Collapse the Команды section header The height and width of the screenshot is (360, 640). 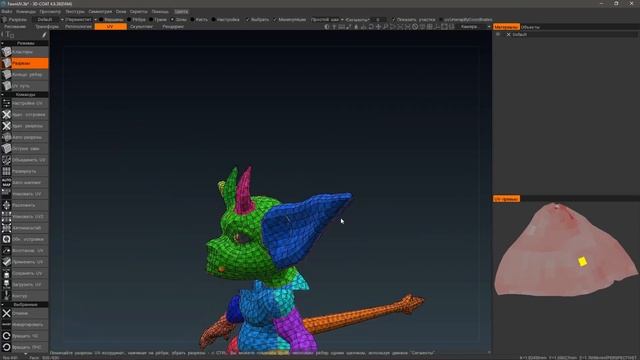[x=24, y=94]
